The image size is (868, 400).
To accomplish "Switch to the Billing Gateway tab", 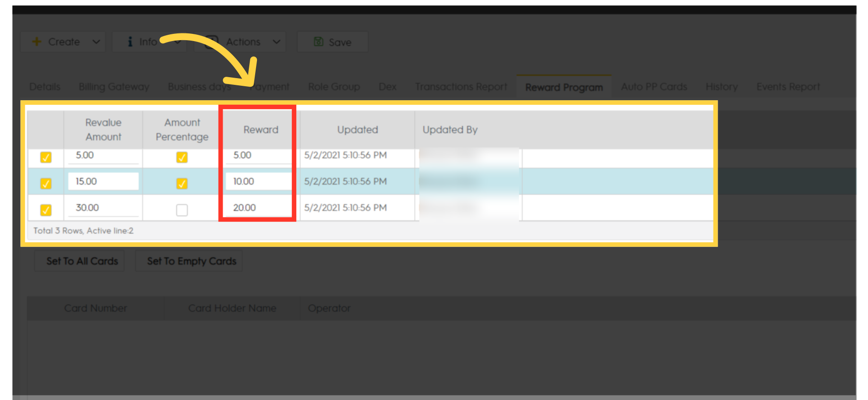I will [114, 87].
